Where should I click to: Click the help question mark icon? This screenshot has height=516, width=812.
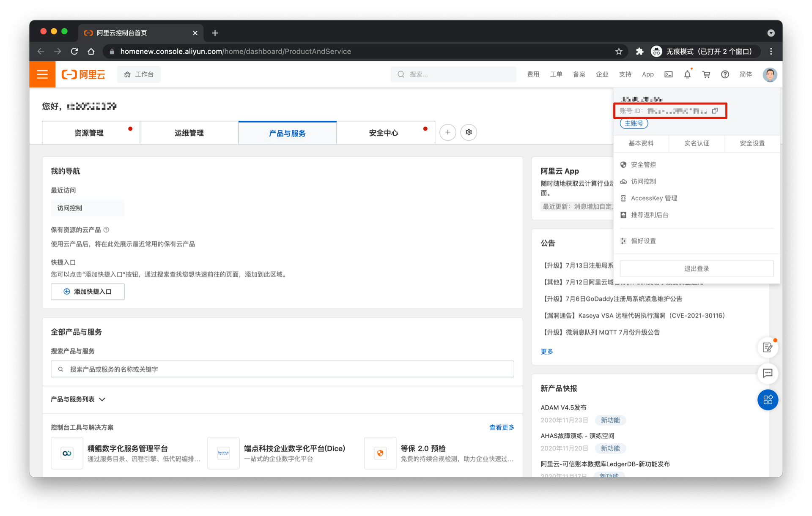coord(725,74)
